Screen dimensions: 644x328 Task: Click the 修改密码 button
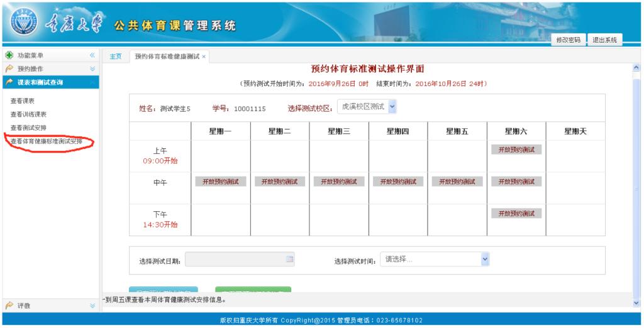pos(569,40)
